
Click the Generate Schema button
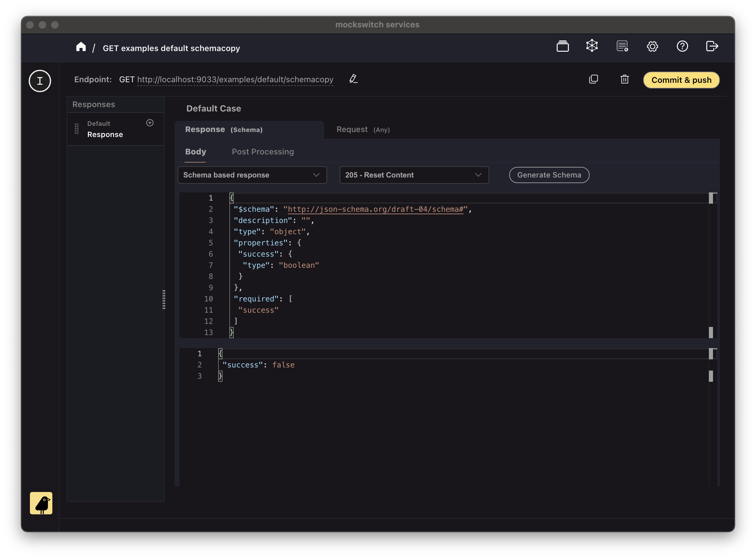pyautogui.click(x=549, y=175)
